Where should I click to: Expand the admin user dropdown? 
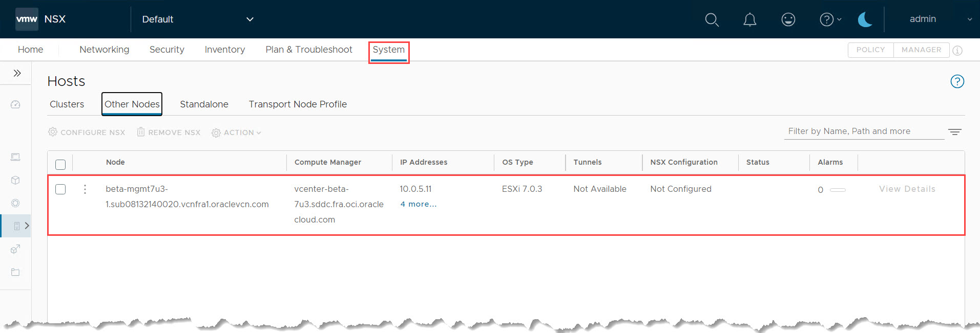pos(941,19)
